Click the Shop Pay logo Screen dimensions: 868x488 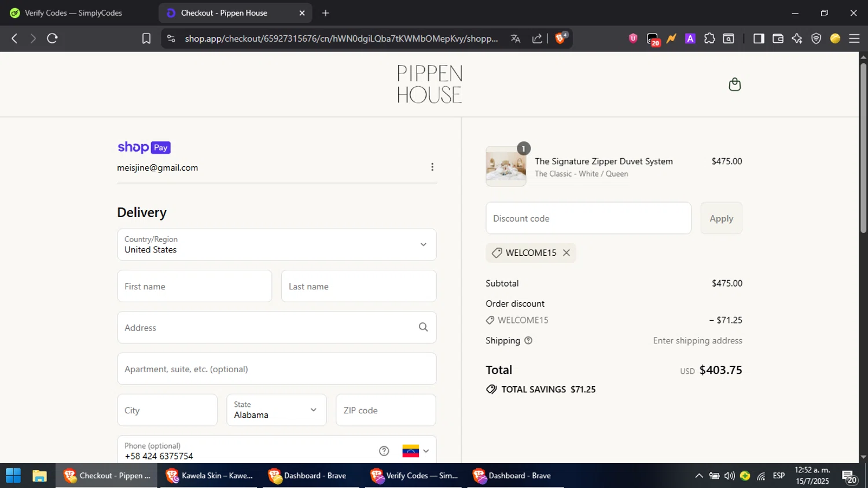(x=144, y=147)
